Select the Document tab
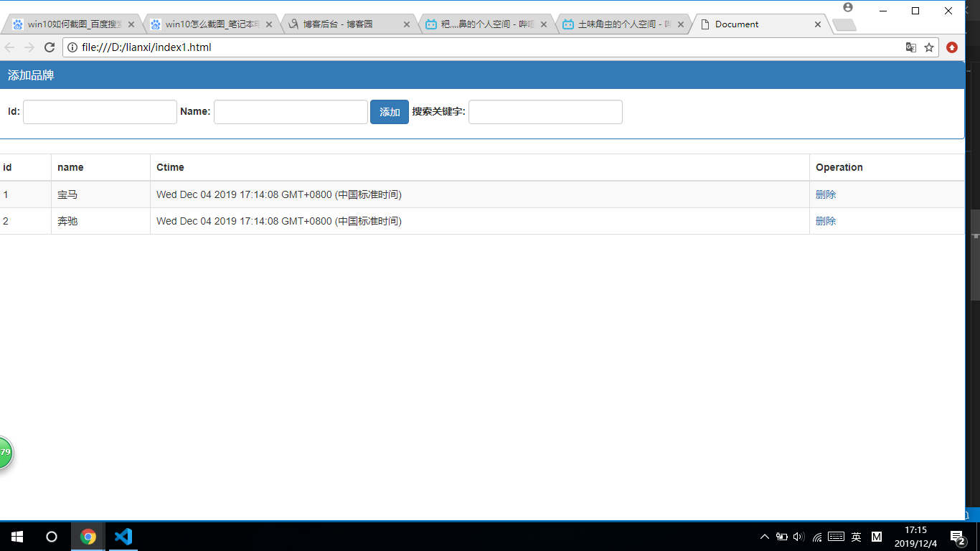Viewport: 980px width, 551px height. click(762, 24)
